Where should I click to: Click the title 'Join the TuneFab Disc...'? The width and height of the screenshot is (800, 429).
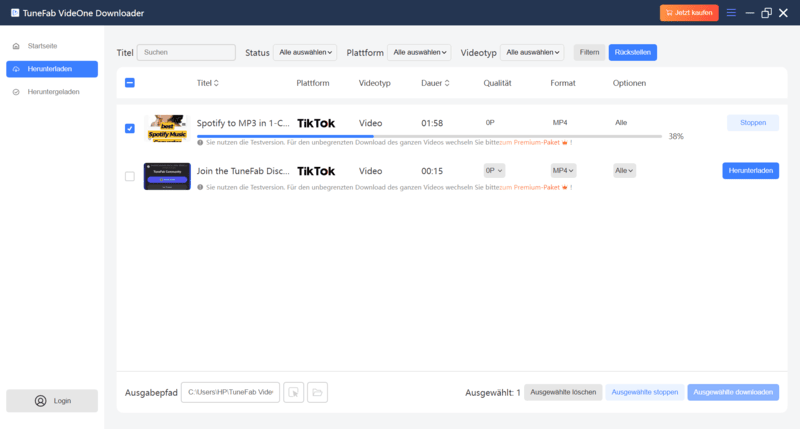pos(243,171)
